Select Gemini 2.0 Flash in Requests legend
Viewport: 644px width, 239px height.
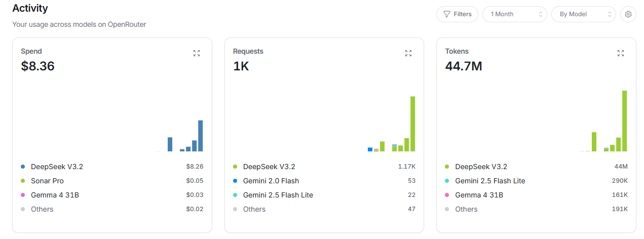271,181
